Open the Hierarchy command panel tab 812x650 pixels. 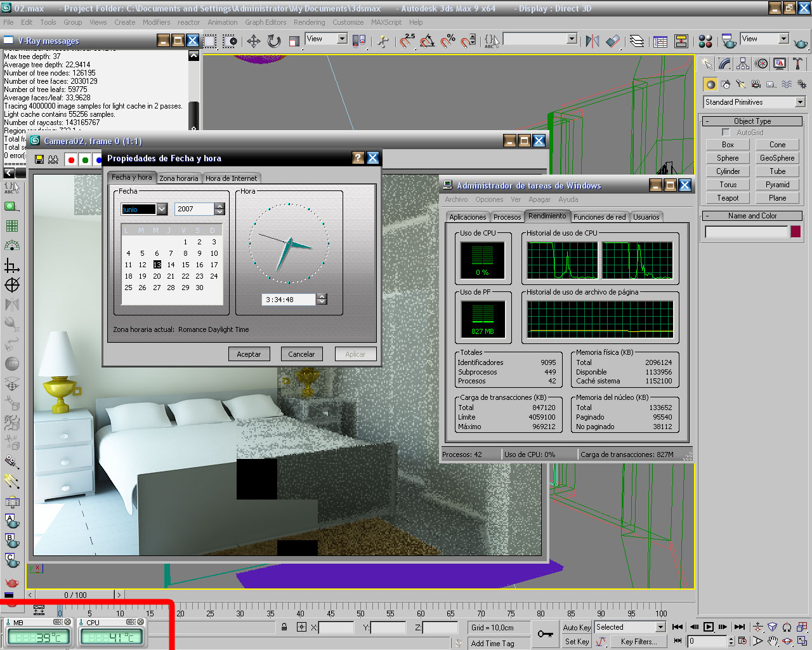(743, 63)
